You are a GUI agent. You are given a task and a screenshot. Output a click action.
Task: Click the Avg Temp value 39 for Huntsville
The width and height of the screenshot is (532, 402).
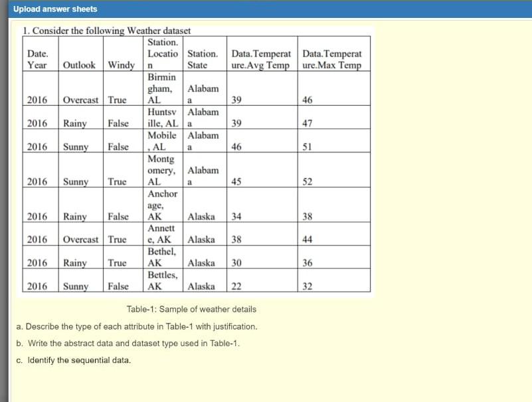coord(236,123)
